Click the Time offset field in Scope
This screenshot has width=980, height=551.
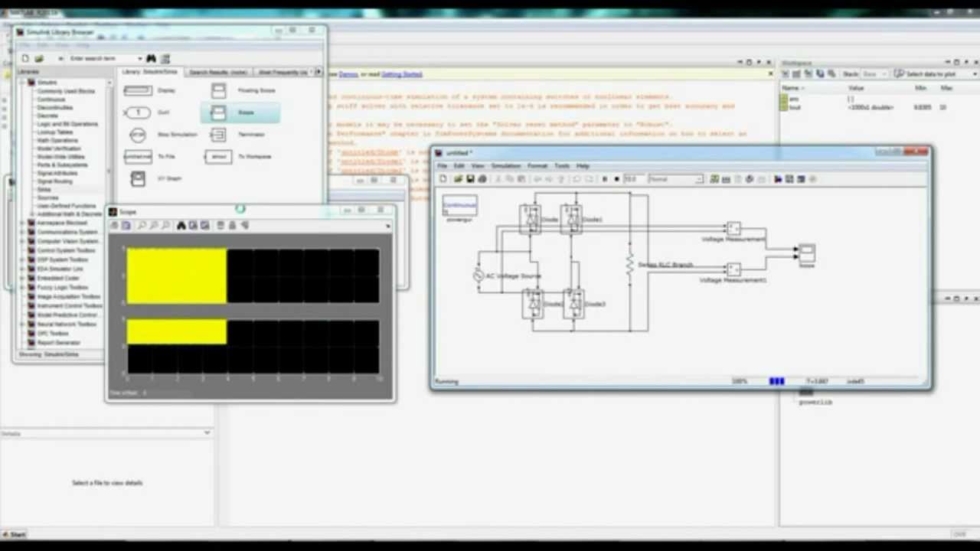pos(167,393)
